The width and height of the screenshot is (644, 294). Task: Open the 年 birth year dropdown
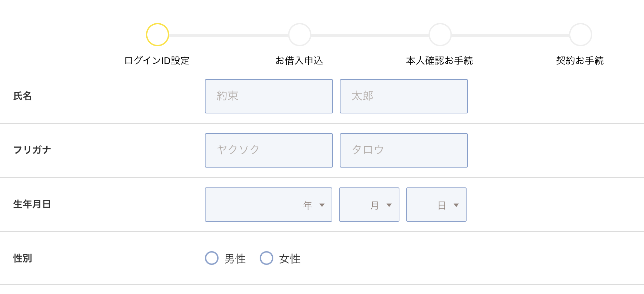pyautogui.click(x=269, y=205)
